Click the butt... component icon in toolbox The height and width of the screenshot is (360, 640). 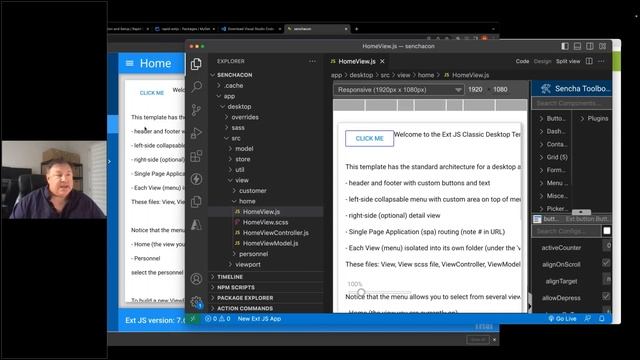[x=537, y=219]
